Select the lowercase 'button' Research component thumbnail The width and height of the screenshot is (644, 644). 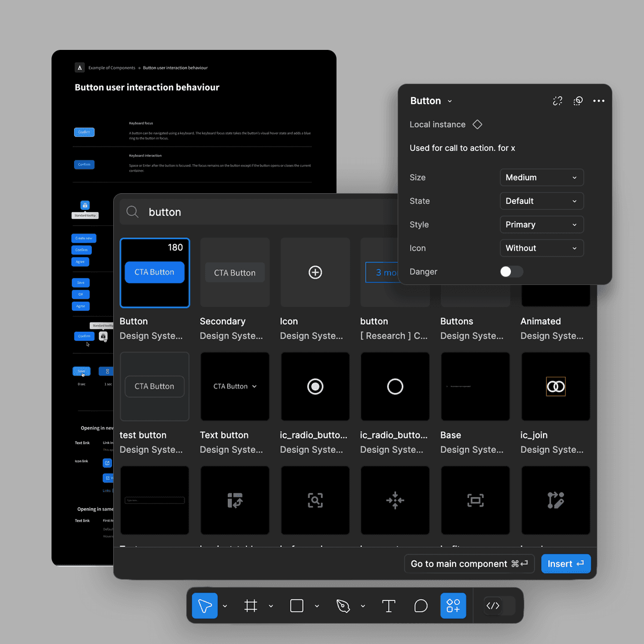click(x=379, y=273)
